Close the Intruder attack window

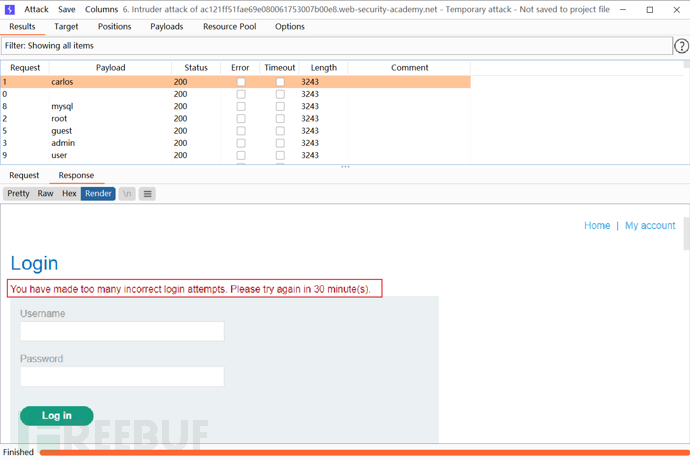coord(677,10)
